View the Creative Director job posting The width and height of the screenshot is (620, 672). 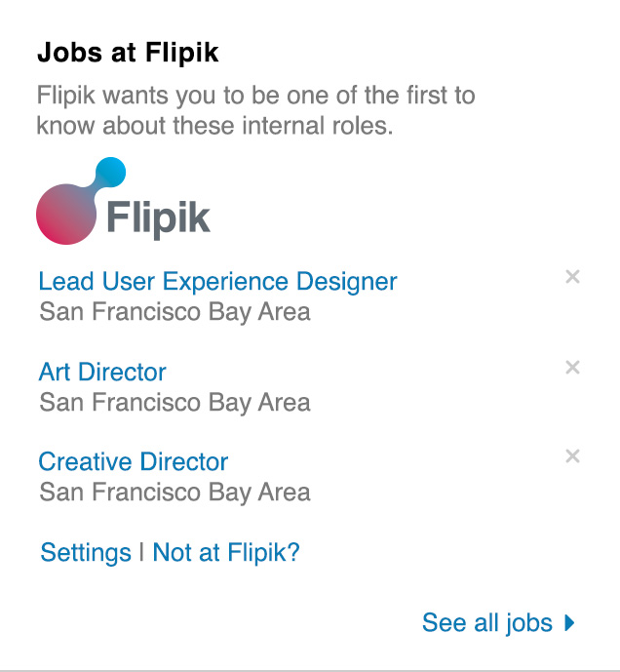coord(134,461)
